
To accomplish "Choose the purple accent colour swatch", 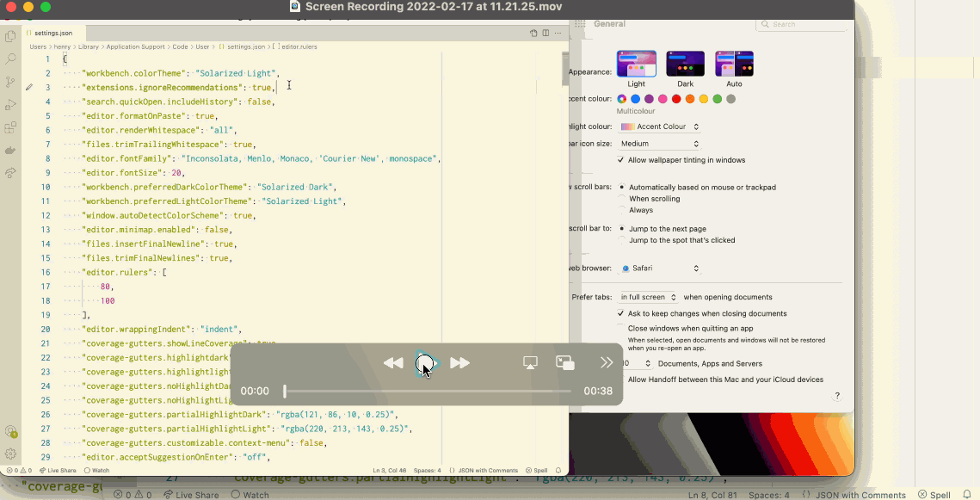I will click(649, 99).
